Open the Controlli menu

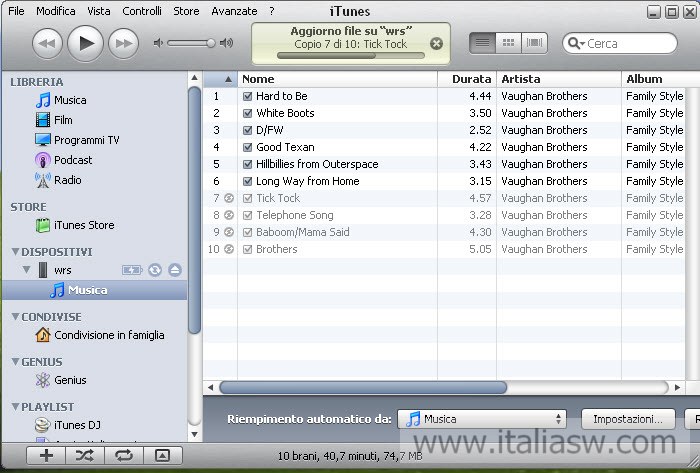coord(142,11)
